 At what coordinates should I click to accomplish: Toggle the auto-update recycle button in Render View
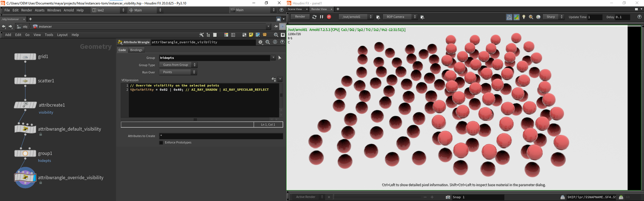(509, 17)
